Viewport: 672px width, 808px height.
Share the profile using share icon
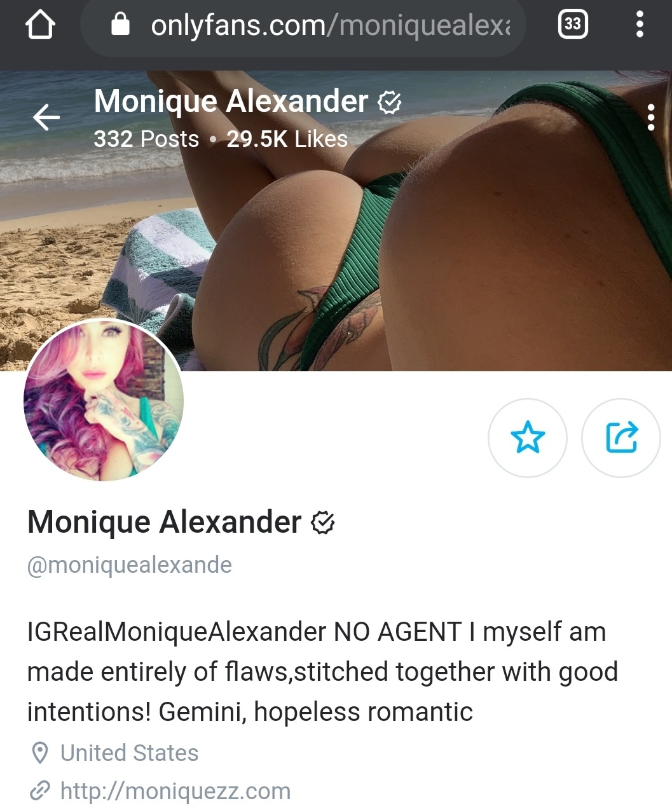pyautogui.click(x=621, y=437)
